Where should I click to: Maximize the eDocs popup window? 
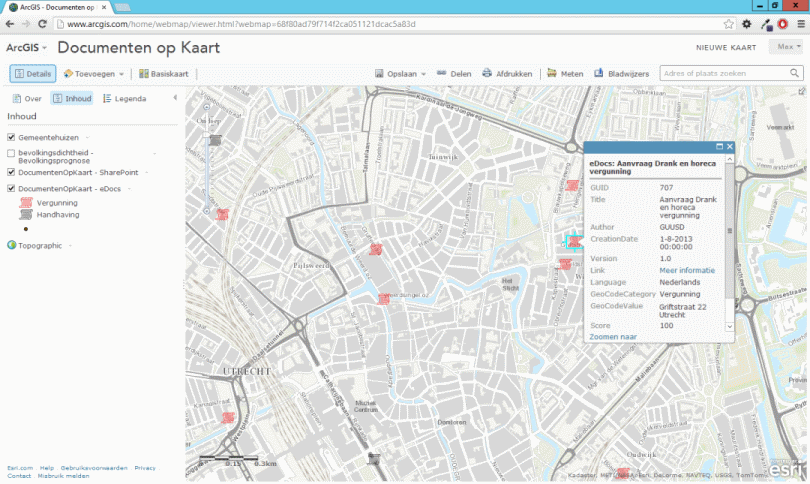coord(719,147)
